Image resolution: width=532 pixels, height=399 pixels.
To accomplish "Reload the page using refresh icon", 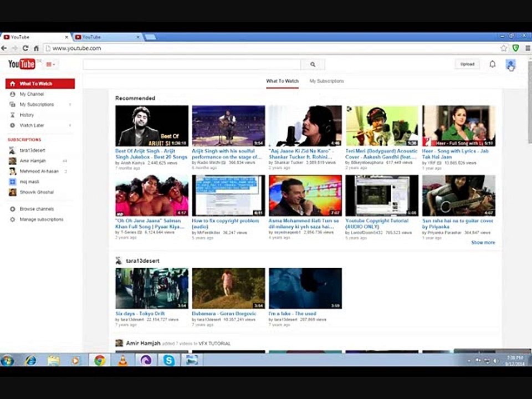I will 25,48.
